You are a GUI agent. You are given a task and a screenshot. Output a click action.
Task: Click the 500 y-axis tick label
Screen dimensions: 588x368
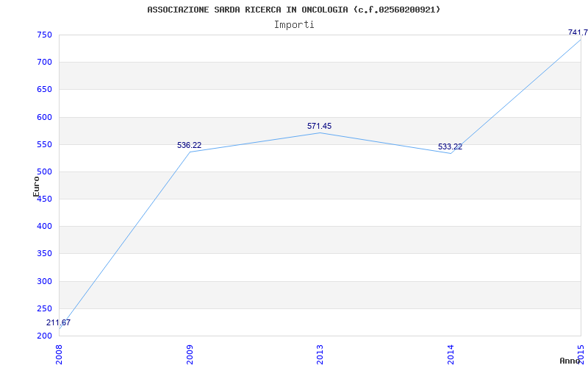44,172
